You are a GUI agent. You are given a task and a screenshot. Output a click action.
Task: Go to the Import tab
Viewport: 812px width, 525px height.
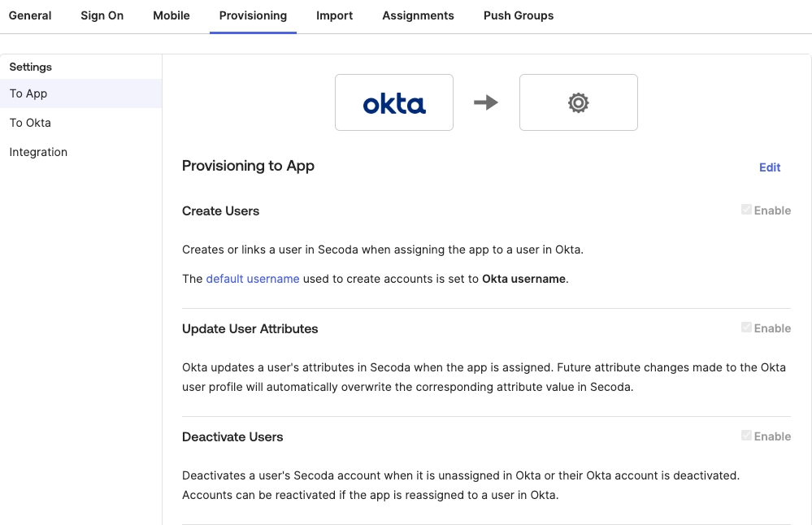[x=335, y=15]
